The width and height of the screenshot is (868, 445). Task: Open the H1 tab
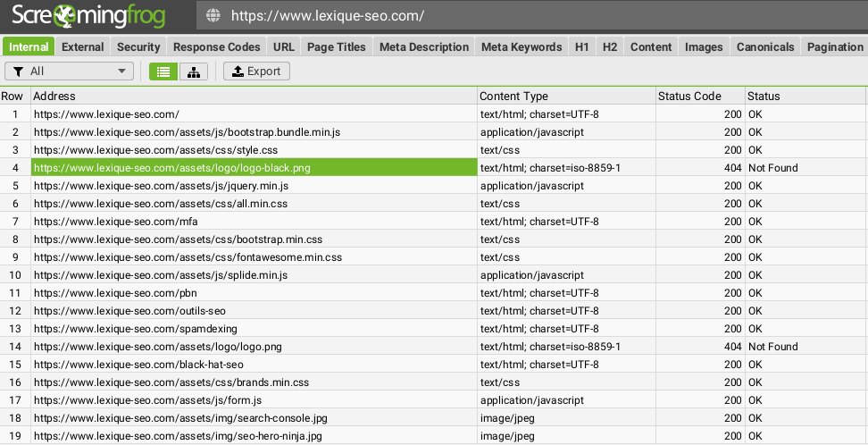point(582,47)
